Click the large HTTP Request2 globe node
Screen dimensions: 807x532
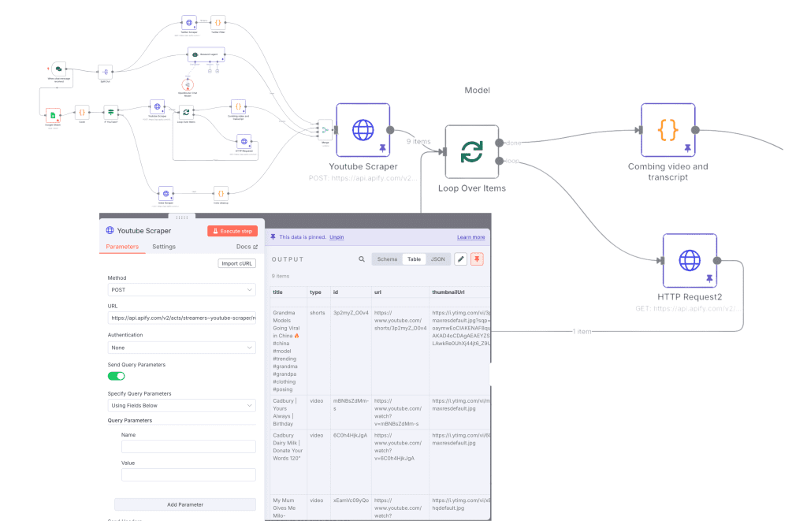point(690,260)
